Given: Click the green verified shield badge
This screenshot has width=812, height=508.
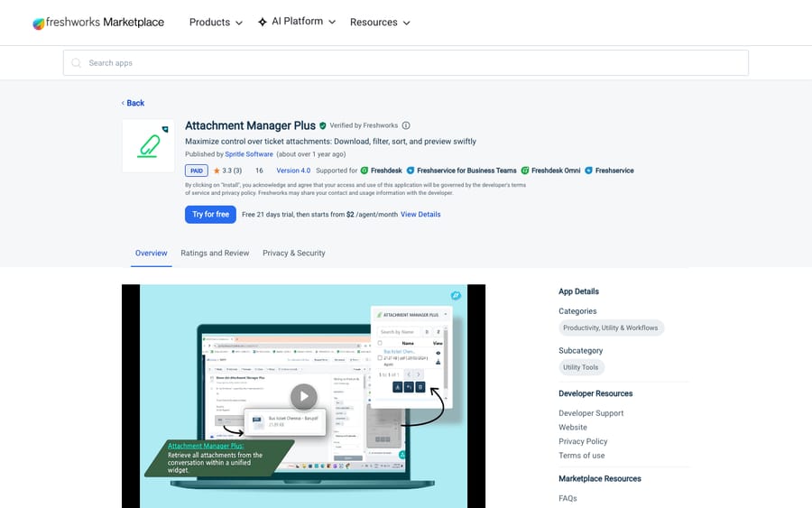Looking at the screenshot, I should click(x=323, y=125).
